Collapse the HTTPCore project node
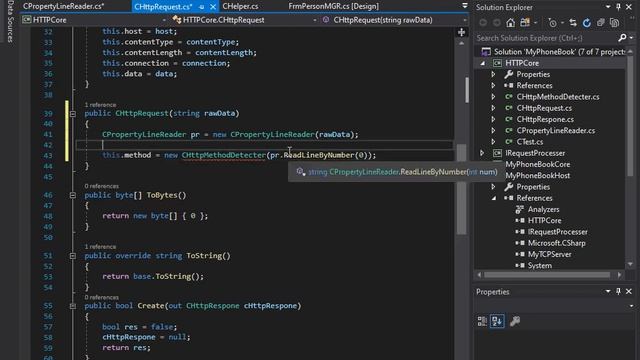This screenshot has width=640, height=360. [x=483, y=63]
